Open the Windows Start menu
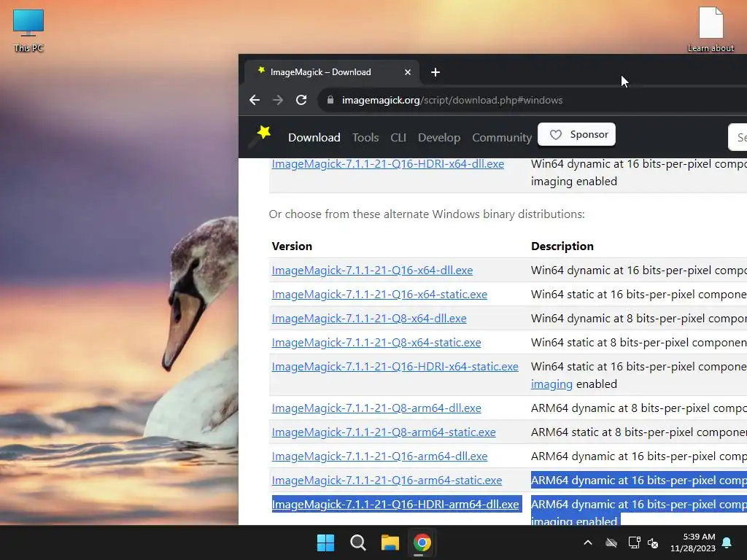The width and height of the screenshot is (747, 560). pyautogui.click(x=326, y=542)
